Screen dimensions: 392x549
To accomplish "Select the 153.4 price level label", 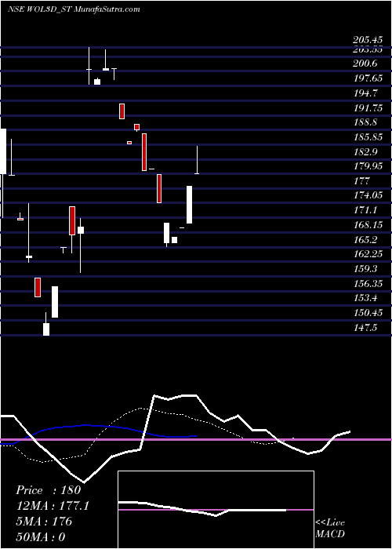I will [x=365, y=298].
